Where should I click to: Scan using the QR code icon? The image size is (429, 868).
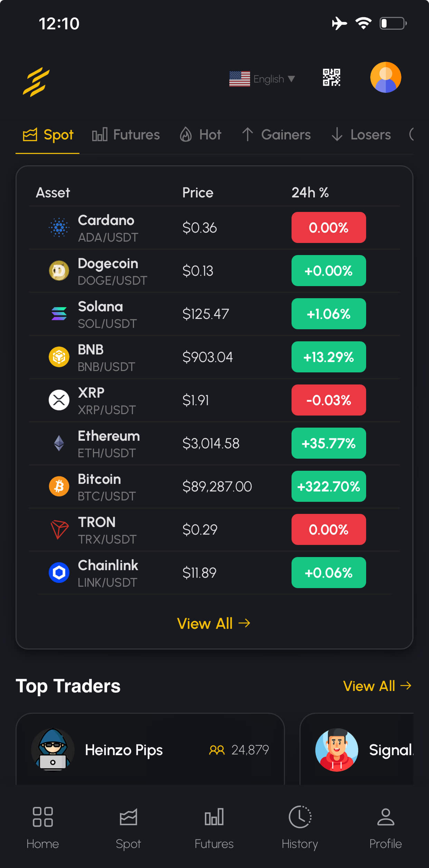coord(331,77)
